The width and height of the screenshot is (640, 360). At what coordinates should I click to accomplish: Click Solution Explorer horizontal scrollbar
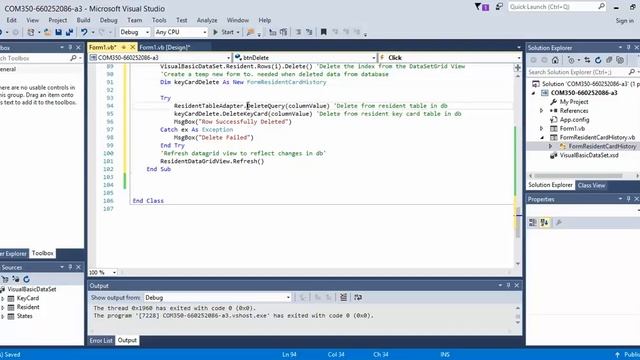578,176
